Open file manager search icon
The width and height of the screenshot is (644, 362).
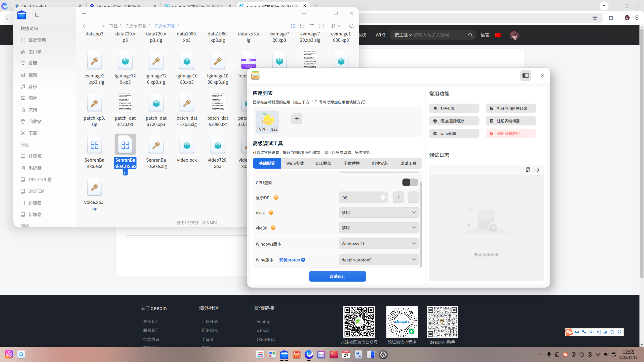pyautogui.click(x=351, y=26)
